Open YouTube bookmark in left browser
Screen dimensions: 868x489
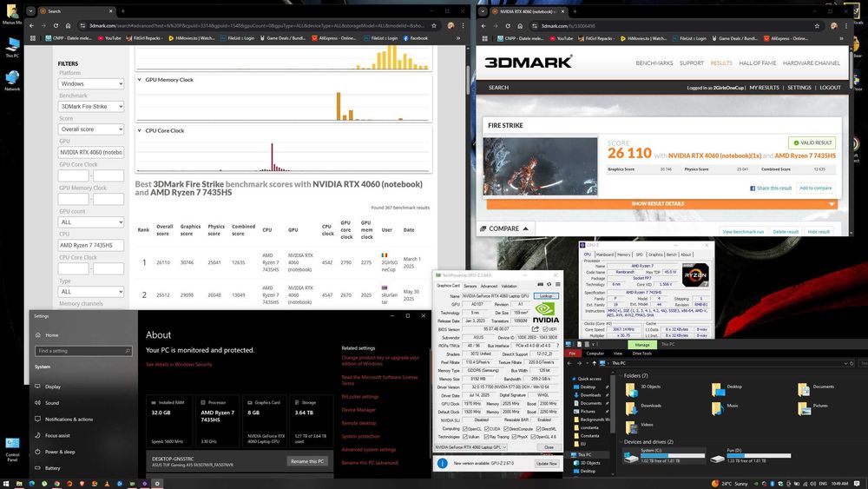[109, 38]
